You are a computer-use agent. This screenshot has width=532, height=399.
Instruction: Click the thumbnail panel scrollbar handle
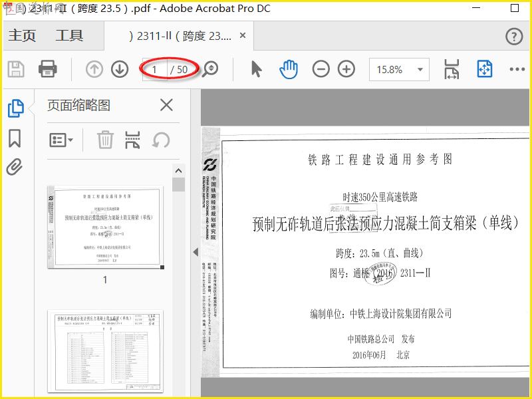click(178, 185)
